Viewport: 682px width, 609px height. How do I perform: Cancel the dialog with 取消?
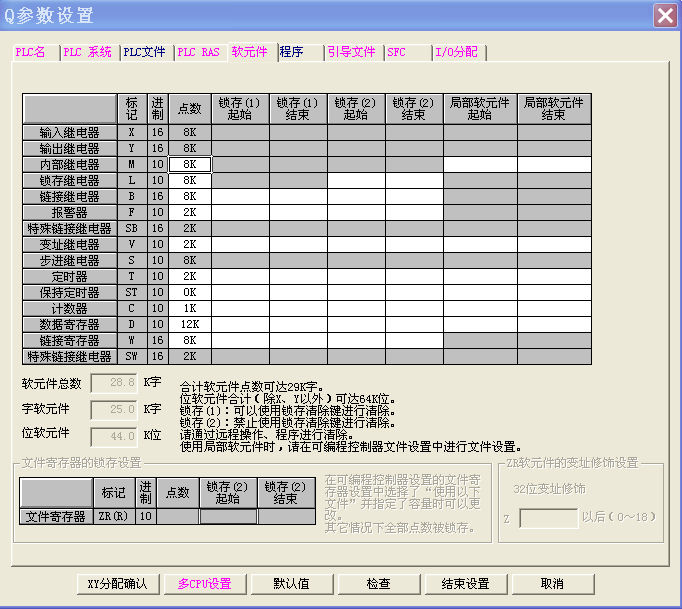pyautogui.click(x=552, y=584)
